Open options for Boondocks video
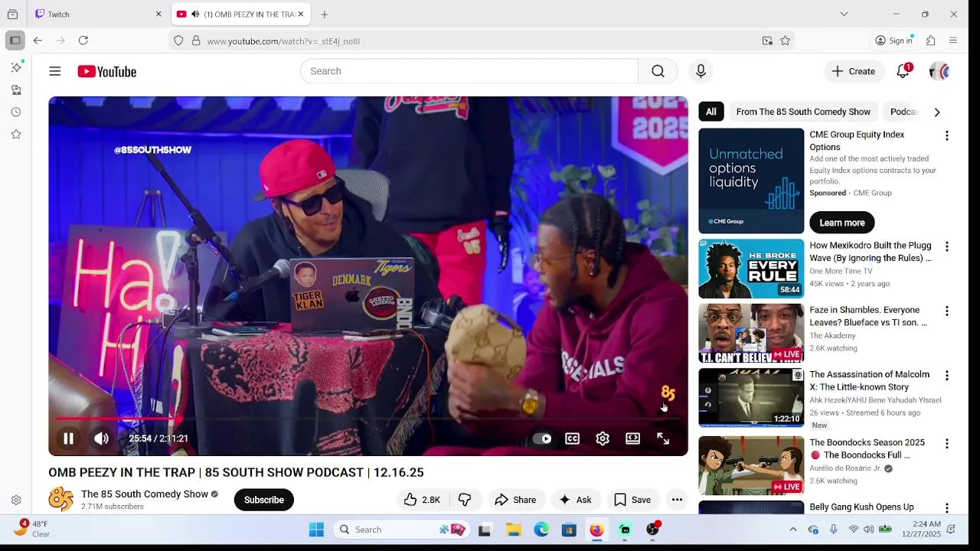 tap(947, 444)
